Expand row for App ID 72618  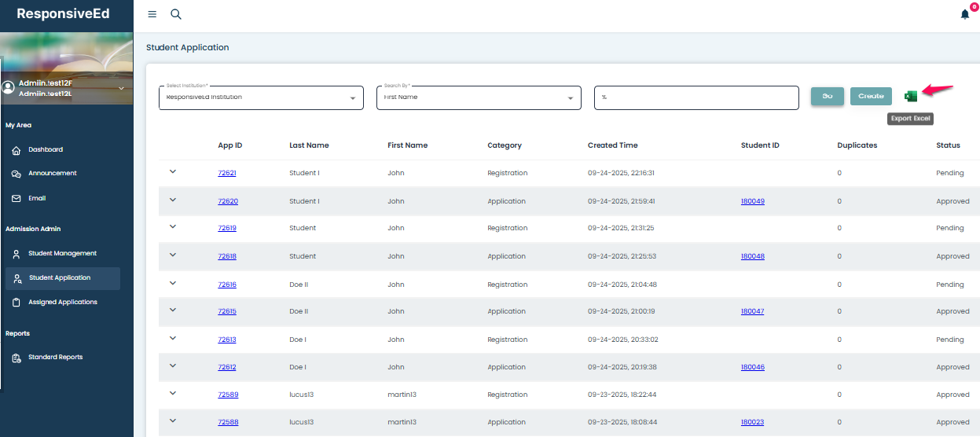tap(173, 255)
